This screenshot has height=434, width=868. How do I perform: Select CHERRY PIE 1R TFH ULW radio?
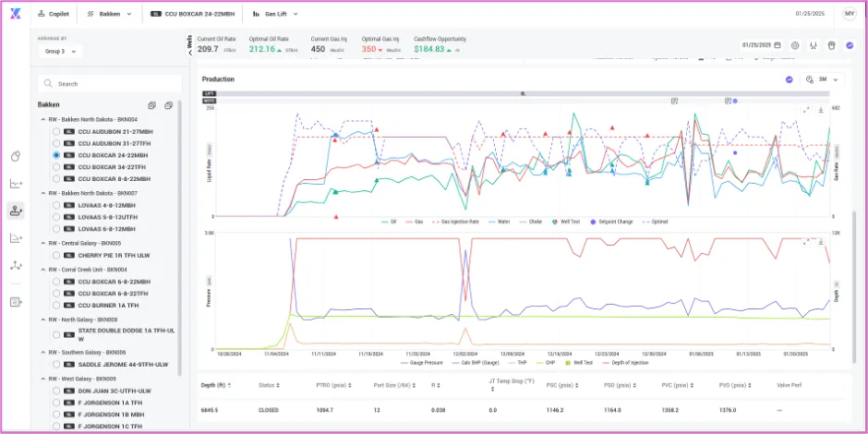pos(56,256)
